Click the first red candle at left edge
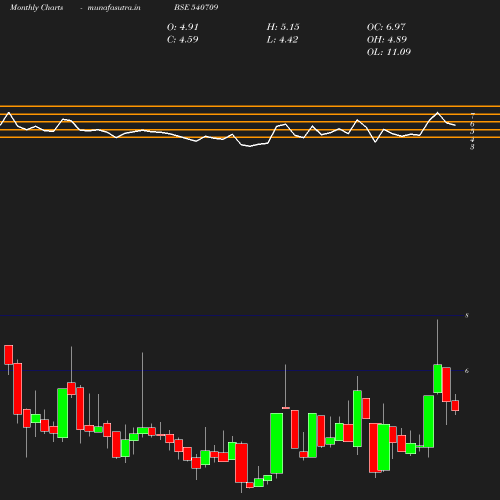 (x=9, y=355)
